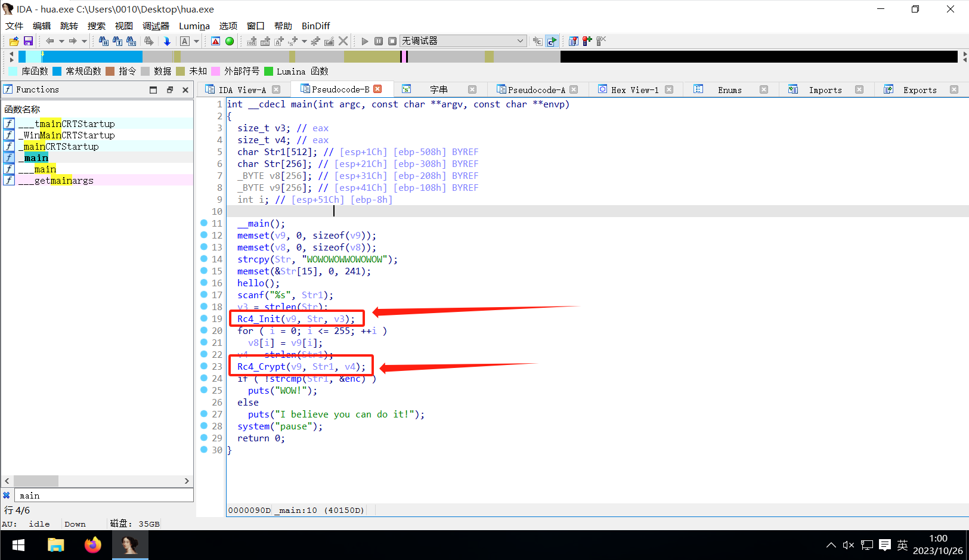Viewport: 969px width, 560px height.
Task: Click the Rc4_Crypt call in line 23
Action: point(261,366)
